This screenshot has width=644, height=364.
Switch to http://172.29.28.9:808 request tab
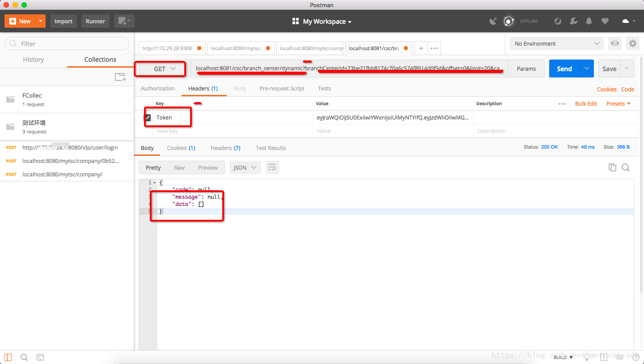pos(172,48)
